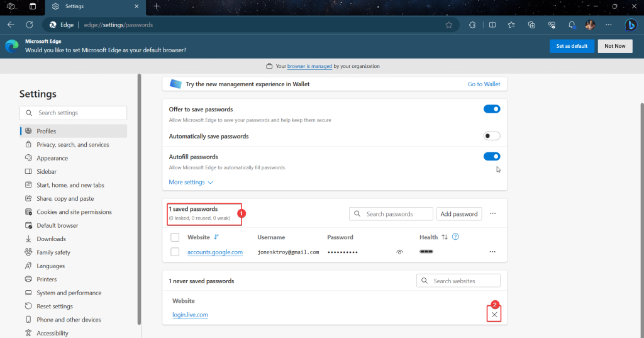Image resolution: width=644 pixels, height=338 pixels.
Task: Open more actions for accounts.google.com row
Action: (x=492, y=252)
